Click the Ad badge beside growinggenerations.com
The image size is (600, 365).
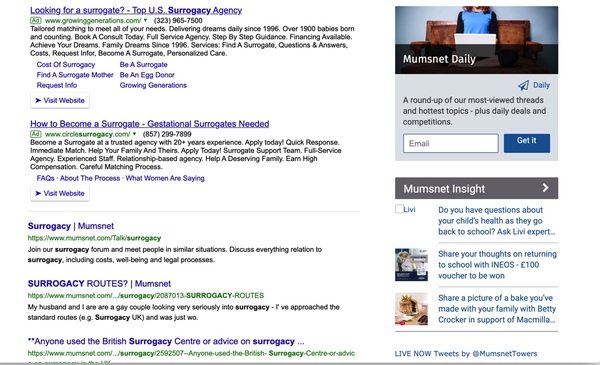coord(36,20)
